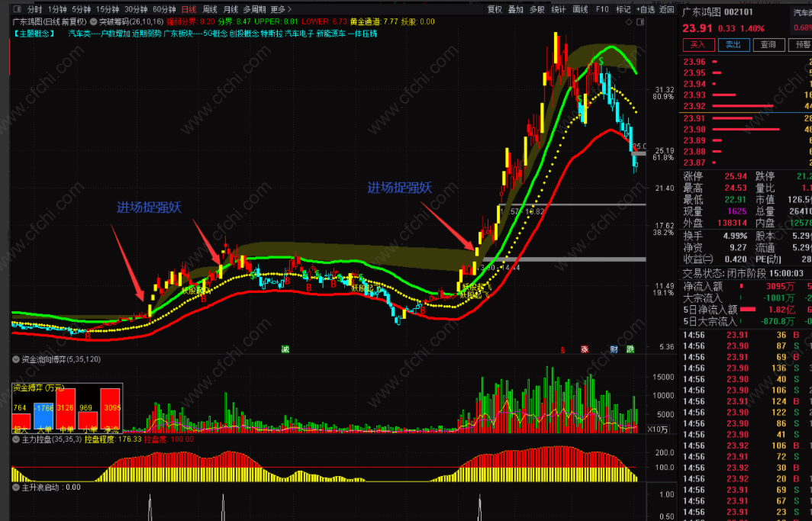The width and height of the screenshot is (812, 521).
Task: Click the round icon before 突破筹码 indicator
Action: [93, 21]
